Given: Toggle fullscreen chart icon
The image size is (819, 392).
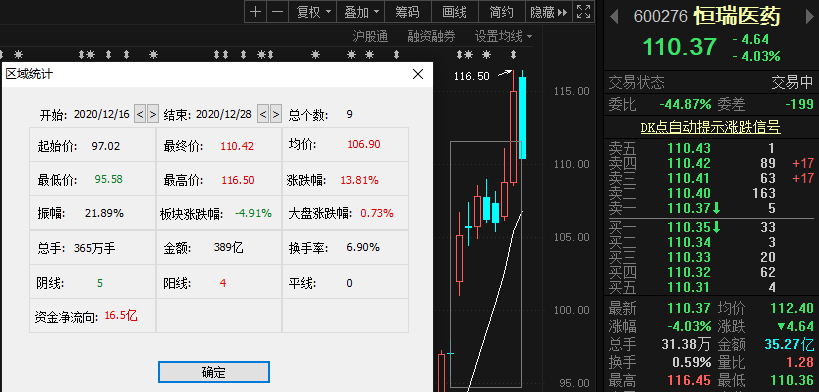Looking at the screenshot, I should pos(582,12).
